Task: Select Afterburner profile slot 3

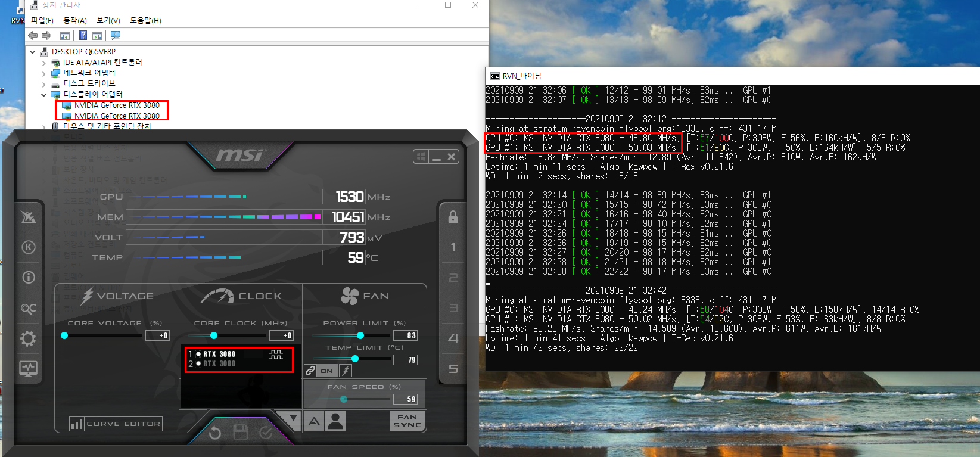Action: click(x=453, y=308)
